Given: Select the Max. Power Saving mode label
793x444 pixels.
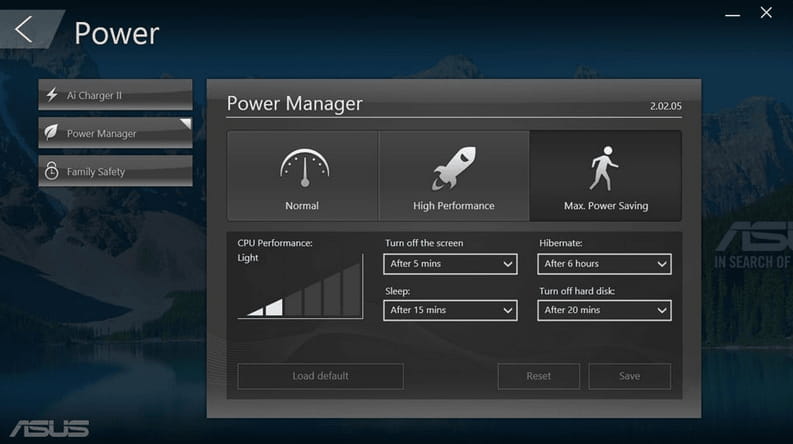Looking at the screenshot, I should (606, 206).
